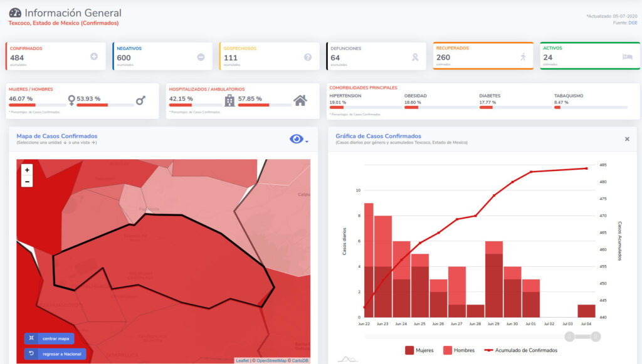Click the minus icon in Negativos card
This screenshot has height=364, width=642.
point(201,57)
